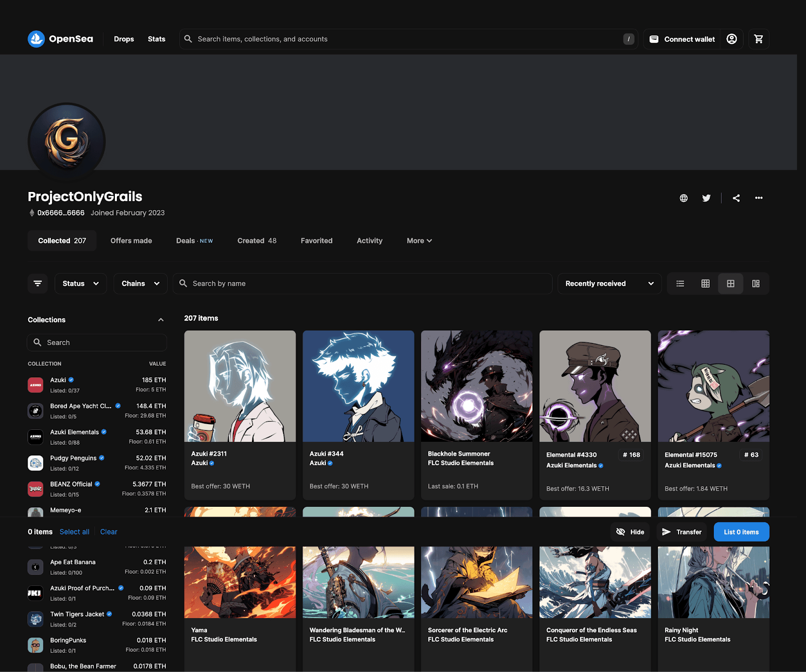Open the three-dot more options menu
806x672 pixels.
(x=759, y=198)
